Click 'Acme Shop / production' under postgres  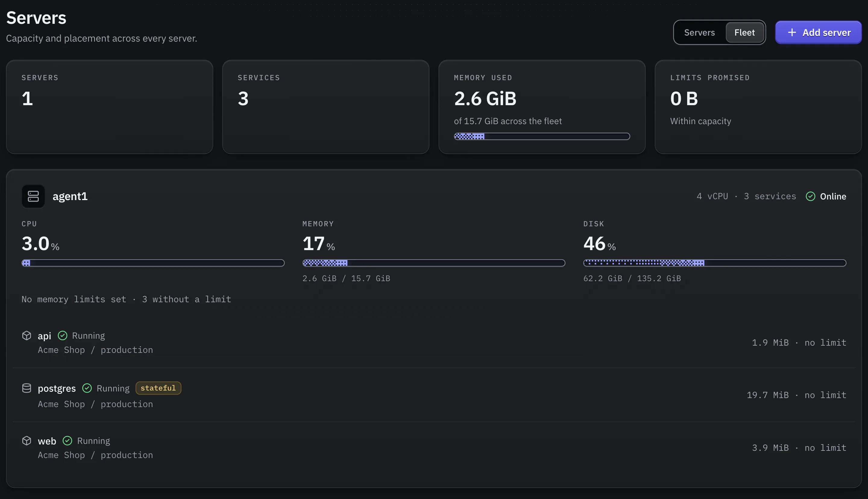95,404
